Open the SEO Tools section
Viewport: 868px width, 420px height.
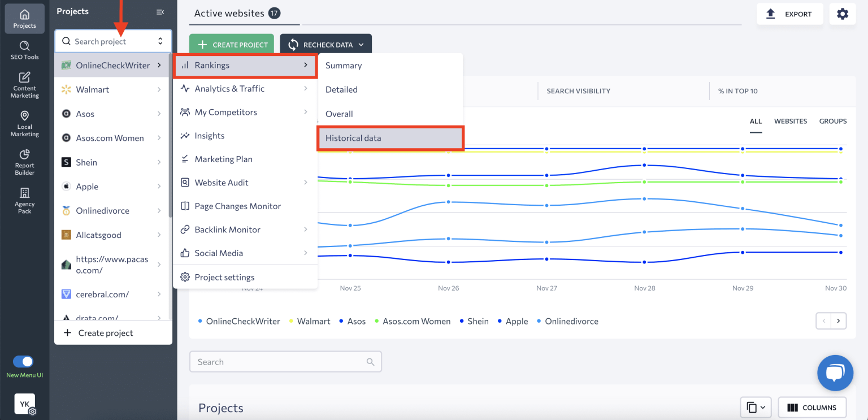pyautogui.click(x=24, y=50)
